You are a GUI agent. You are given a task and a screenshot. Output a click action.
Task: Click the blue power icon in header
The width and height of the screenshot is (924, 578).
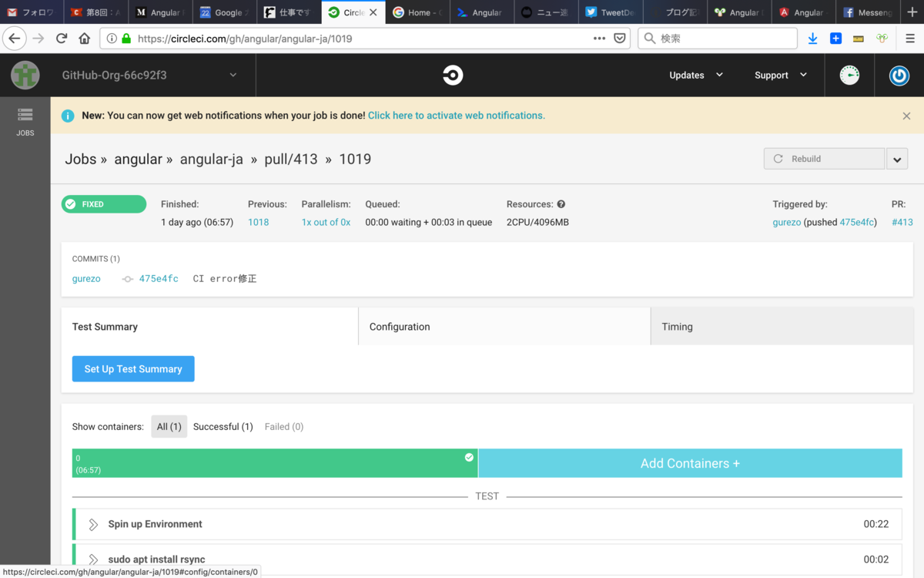pyautogui.click(x=899, y=76)
